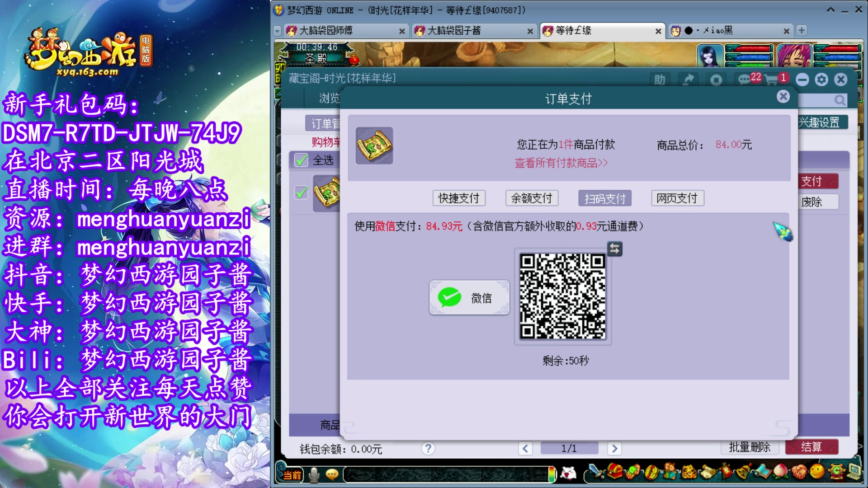Close the 订单支付 payment dialog
The width and height of the screenshot is (868, 488).
783,96
